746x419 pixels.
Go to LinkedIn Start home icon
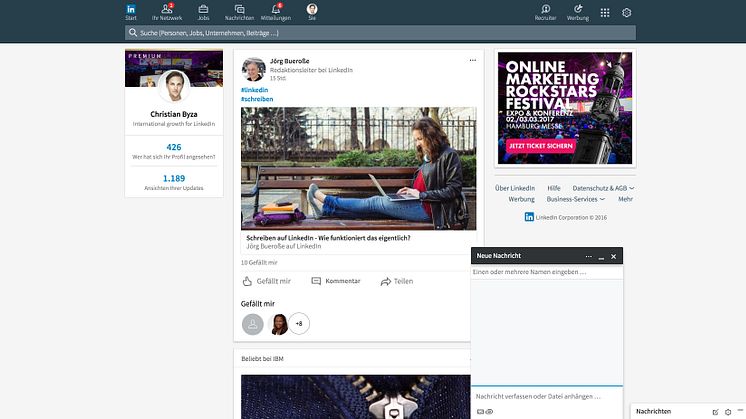point(131,9)
